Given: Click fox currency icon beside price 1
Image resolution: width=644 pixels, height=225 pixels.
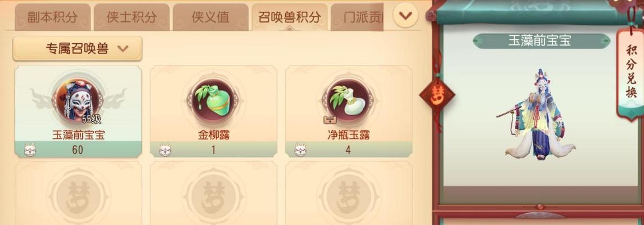Looking at the screenshot, I should (165, 150).
